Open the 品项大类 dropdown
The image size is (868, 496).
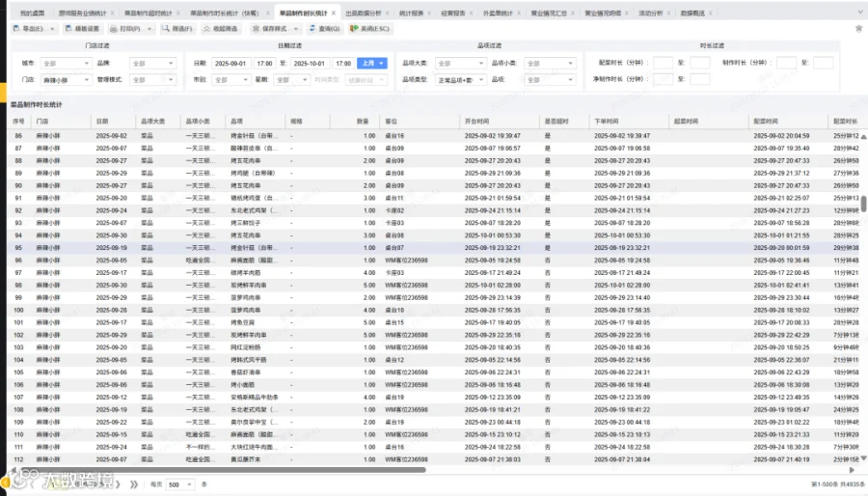click(460, 63)
